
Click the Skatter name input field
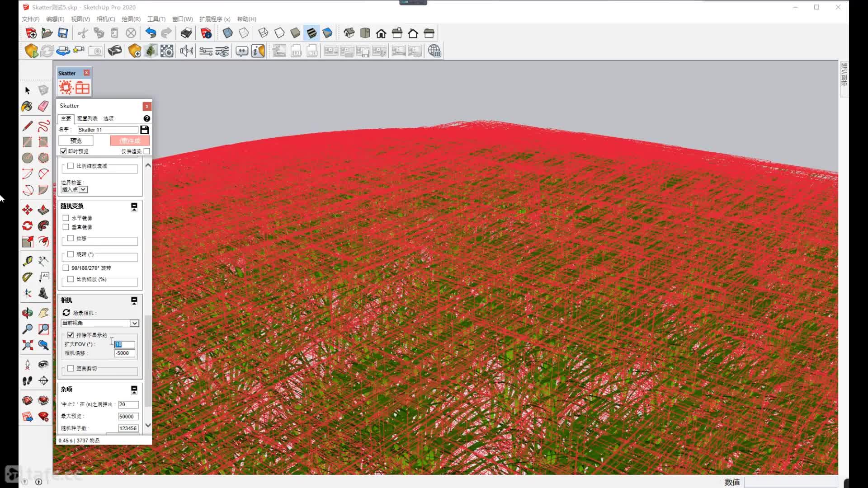[x=108, y=130]
